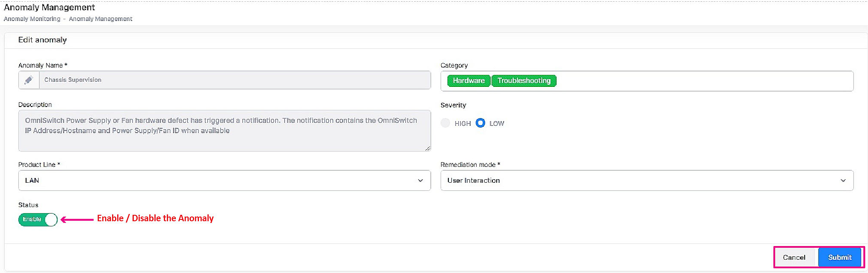Select the Troubleshooting category tag
Screen dimensions: 868x273
(524, 81)
